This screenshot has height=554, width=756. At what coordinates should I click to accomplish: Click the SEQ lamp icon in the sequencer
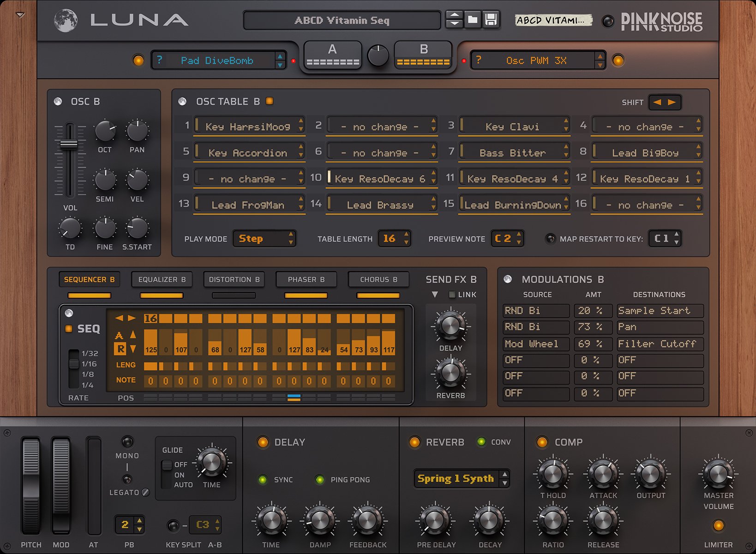[x=69, y=329]
